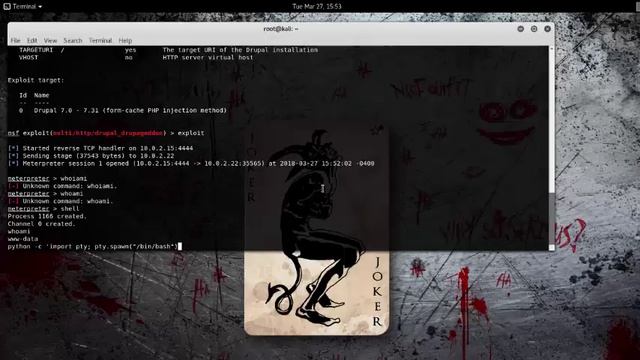The width and height of the screenshot is (640, 360).
Task: Click the terminal vertical scrollbar thumb
Action: [x=551, y=219]
